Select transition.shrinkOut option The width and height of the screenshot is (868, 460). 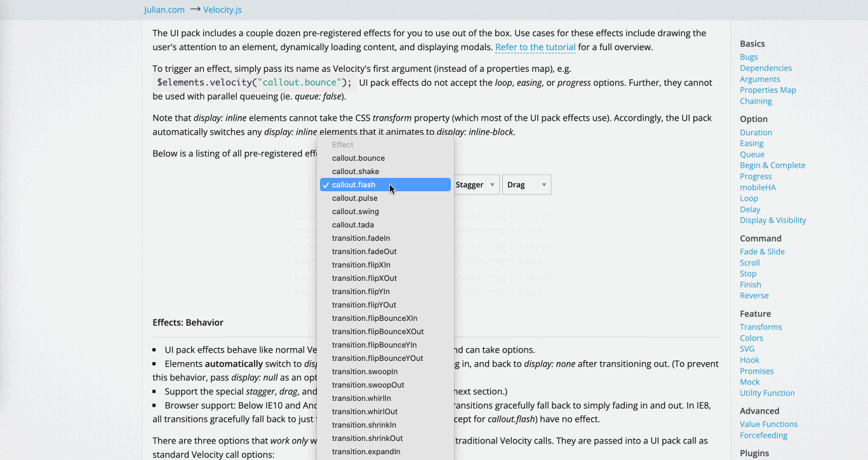[385, 438]
